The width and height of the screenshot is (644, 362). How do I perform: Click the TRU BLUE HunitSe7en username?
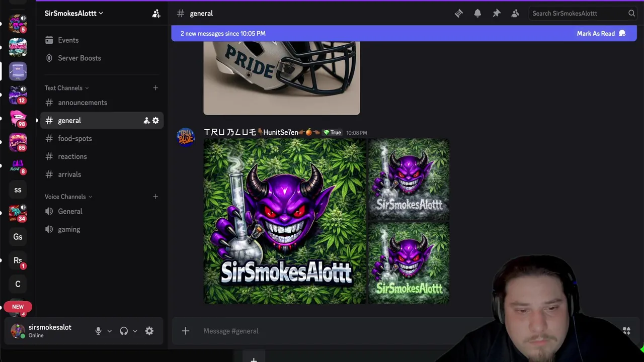262,132
